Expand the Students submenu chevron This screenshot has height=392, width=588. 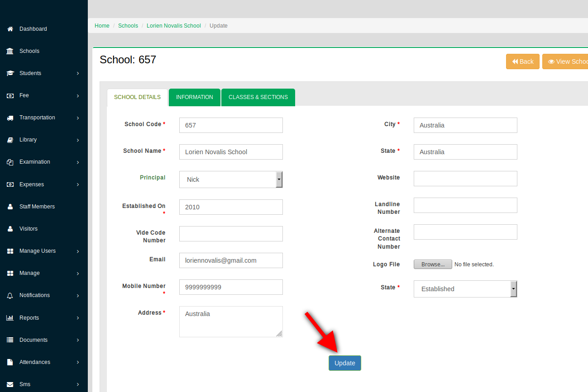(x=78, y=73)
